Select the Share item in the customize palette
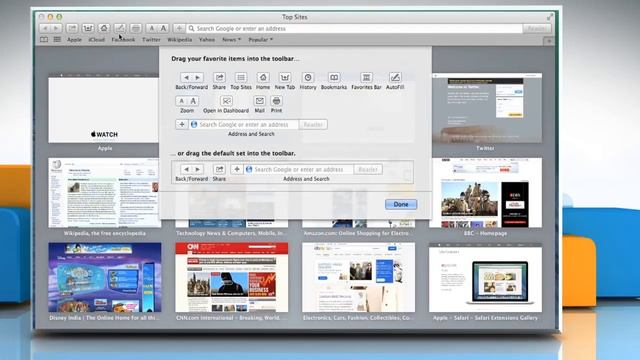The height and width of the screenshot is (360, 640). point(219,81)
